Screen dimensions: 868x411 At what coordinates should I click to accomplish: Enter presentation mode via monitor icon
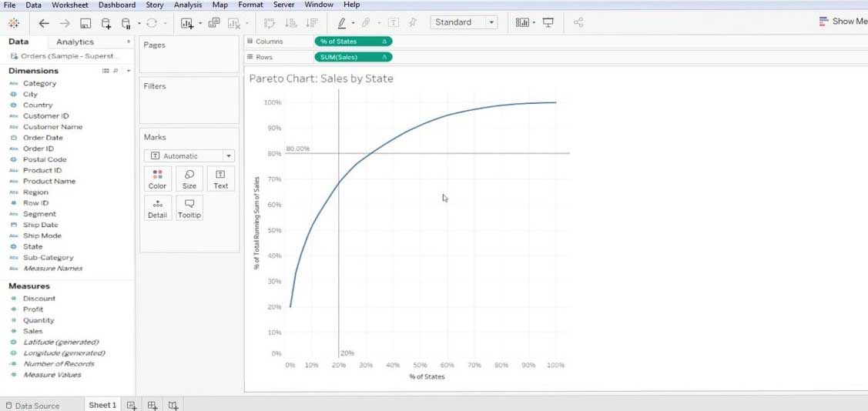point(548,22)
